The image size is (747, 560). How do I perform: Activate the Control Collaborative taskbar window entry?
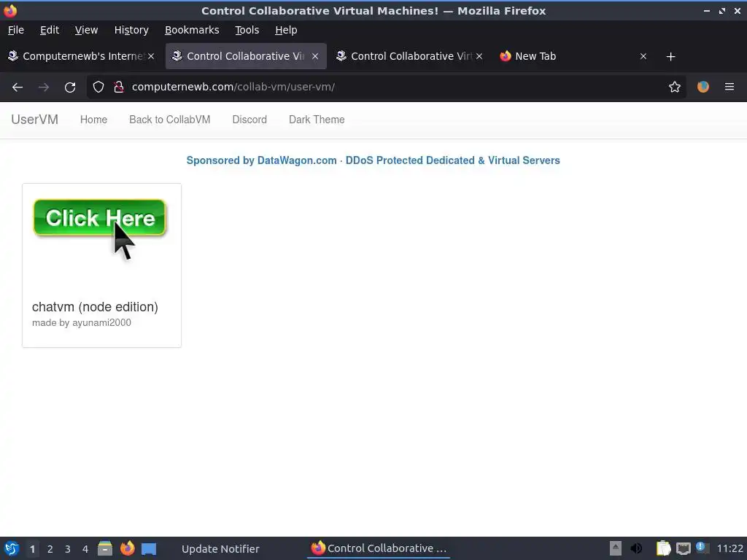379,548
